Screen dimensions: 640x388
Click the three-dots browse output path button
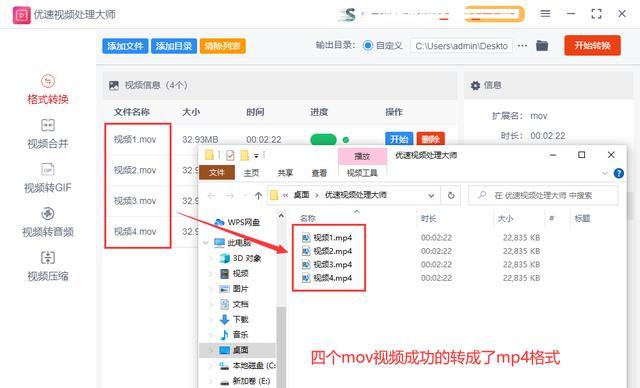[x=522, y=46]
